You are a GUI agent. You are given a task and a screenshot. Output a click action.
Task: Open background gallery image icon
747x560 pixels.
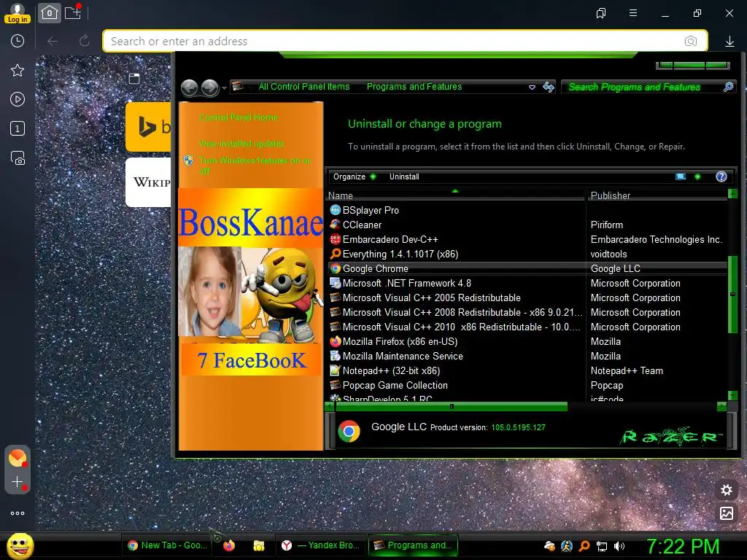pyautogui.click(x=727, y=513)
